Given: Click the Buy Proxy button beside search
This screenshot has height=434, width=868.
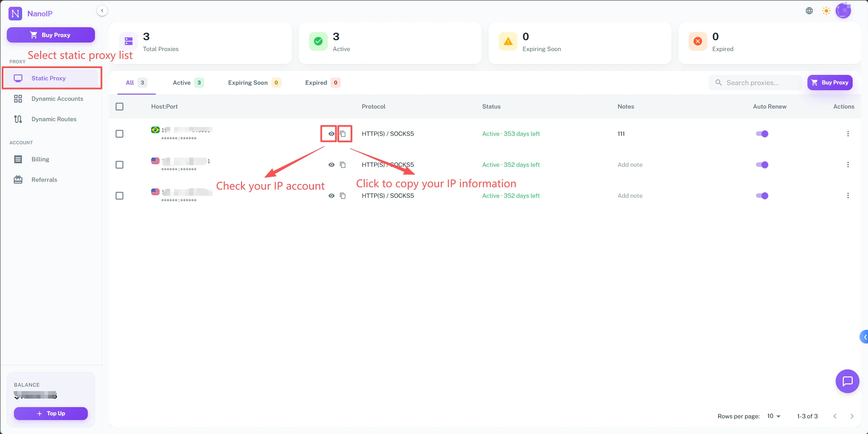Looking at the screenshot, I should point(830,83).
